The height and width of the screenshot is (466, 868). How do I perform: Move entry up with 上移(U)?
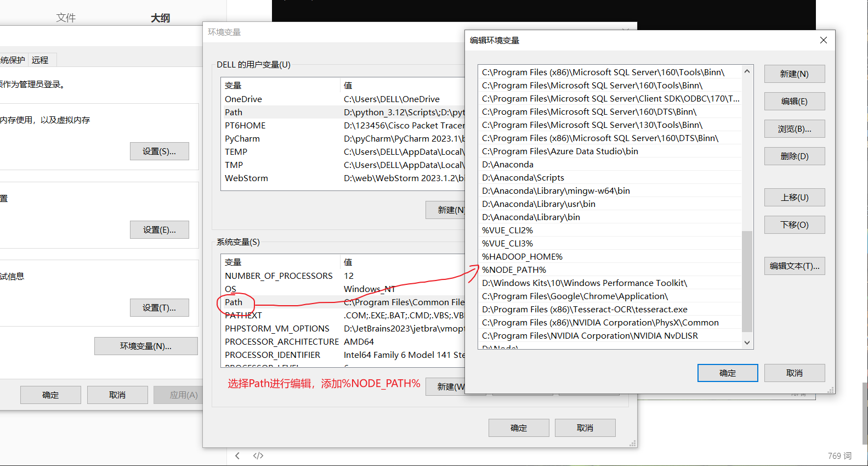pyautogui.click(x=794, y=198)
